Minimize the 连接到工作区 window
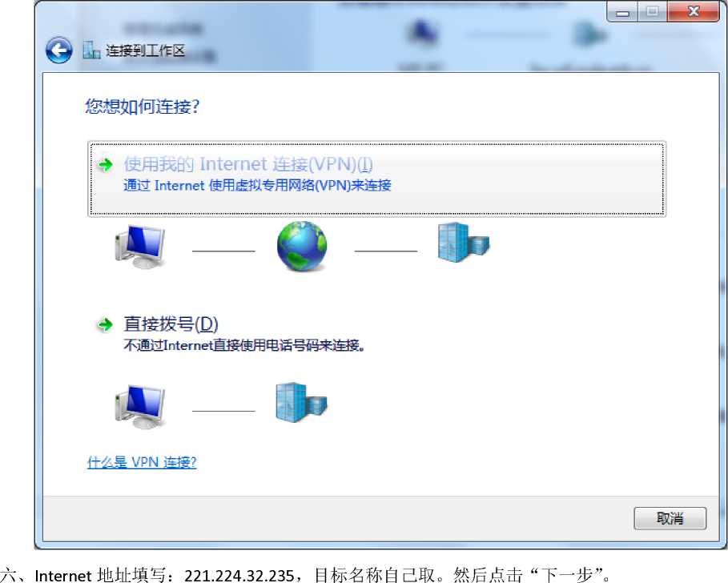The height and width of the screenshot is (583, 728). click(622, 11)
